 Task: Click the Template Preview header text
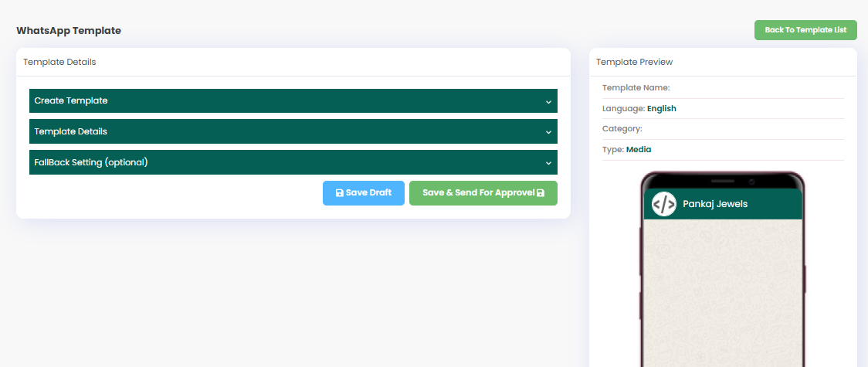coord(634,62)
